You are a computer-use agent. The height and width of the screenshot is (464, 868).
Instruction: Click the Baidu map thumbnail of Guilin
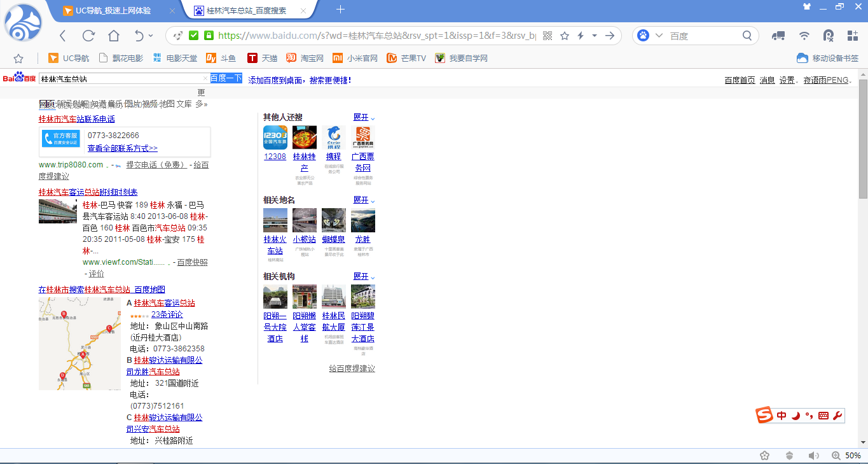point(79,344)
